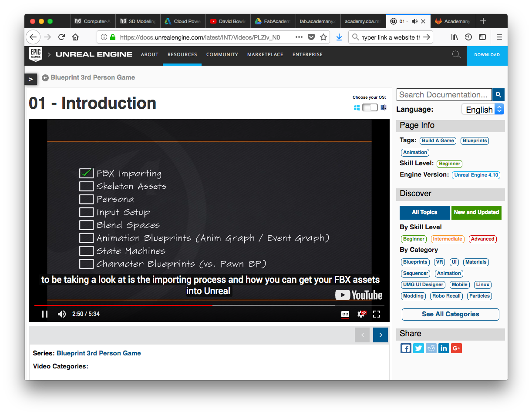
Task: Seek on the video progress bar
Action: pyautogui.click(x=209, y=305)
